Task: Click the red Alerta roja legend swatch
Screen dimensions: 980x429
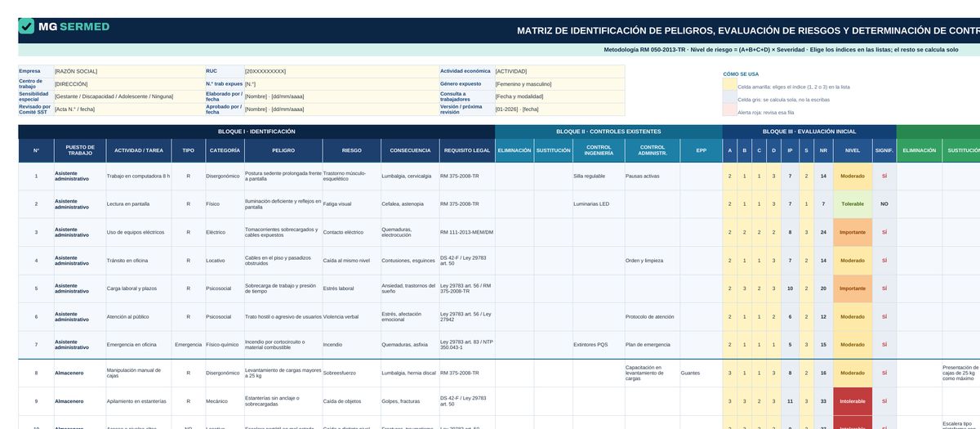Action: click(729, 112)
